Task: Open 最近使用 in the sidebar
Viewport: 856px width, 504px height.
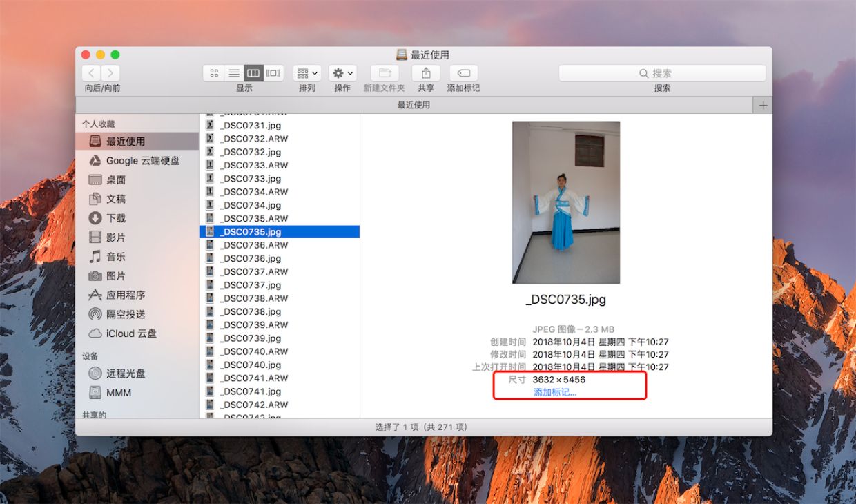Action: [137, 142]
